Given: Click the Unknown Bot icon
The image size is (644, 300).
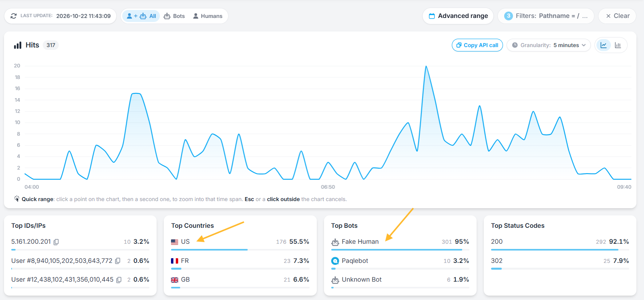Looking at the screenshot, I should [335, 280].
